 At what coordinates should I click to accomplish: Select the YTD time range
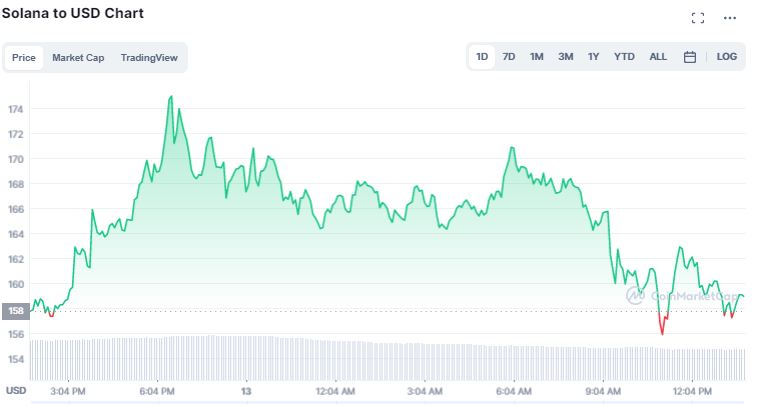tap(624, 57)
